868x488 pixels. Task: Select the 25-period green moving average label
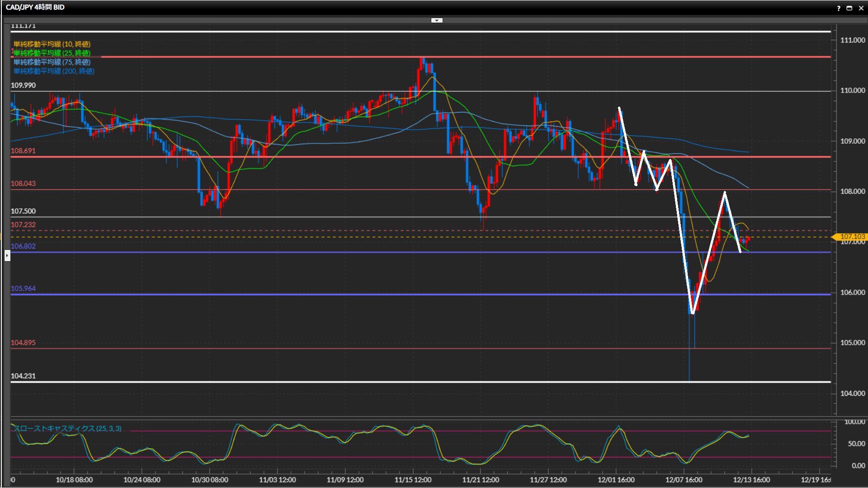(x=52, y=53)
